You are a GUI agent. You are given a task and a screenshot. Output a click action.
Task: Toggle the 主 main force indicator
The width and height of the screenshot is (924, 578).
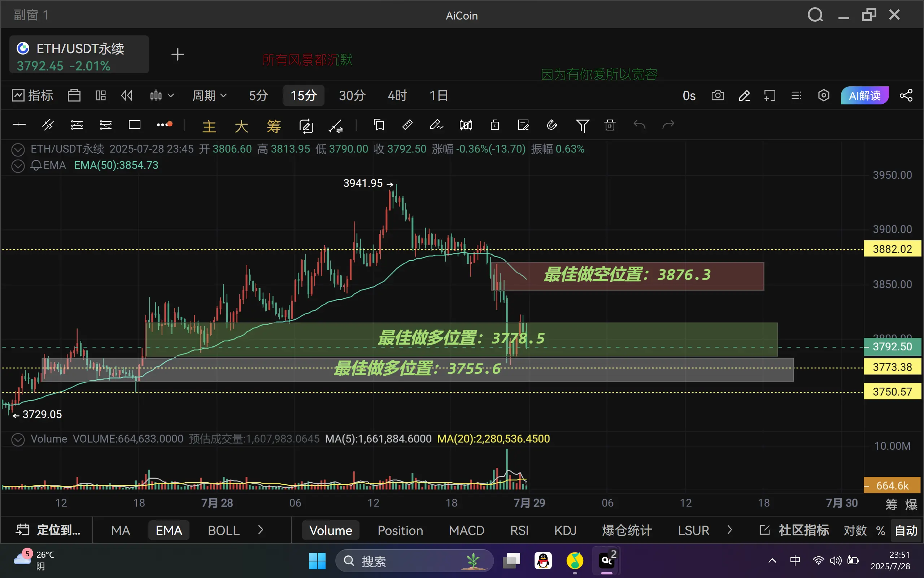(209, 126)
